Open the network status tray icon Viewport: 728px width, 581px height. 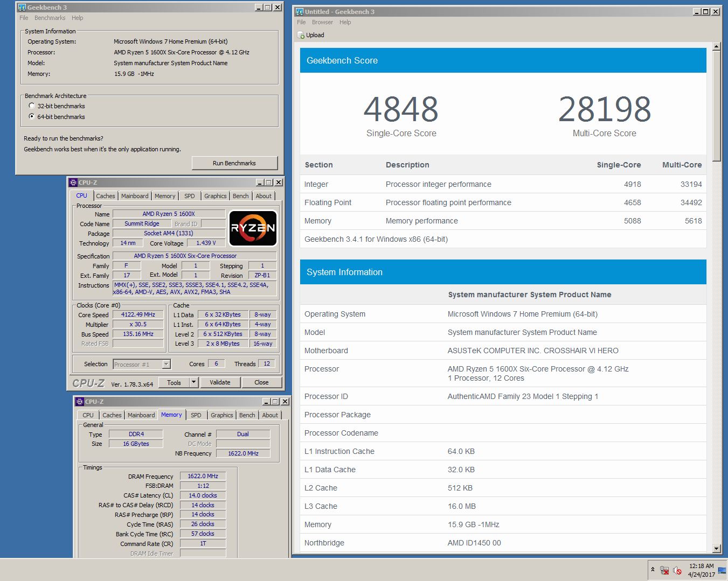(664, 570)
